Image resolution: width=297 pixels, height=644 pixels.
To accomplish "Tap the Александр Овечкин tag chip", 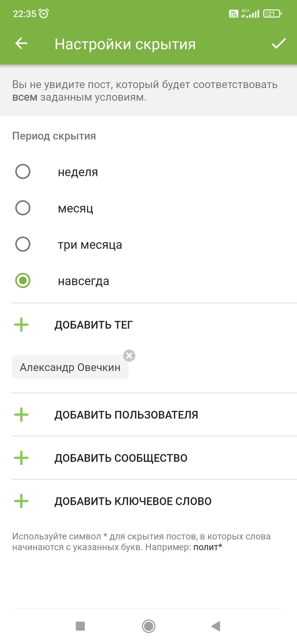I will pyautogui.click(x=70, y=367).
